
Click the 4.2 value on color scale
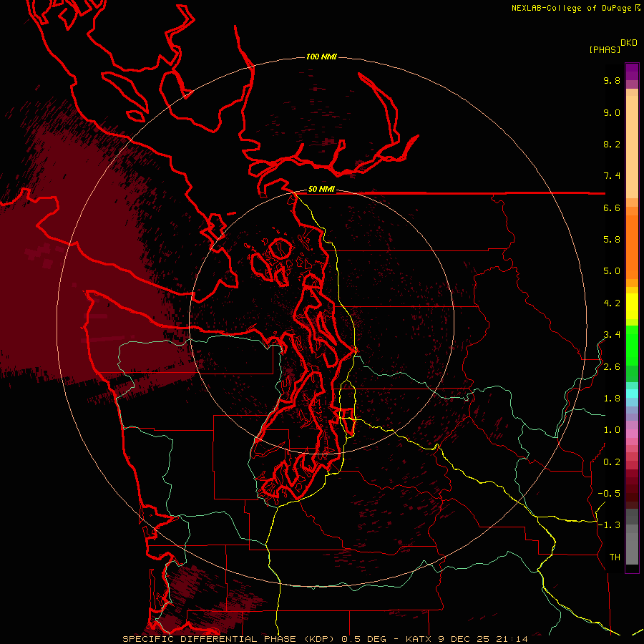pyautogui.click(x=612, y=303)
